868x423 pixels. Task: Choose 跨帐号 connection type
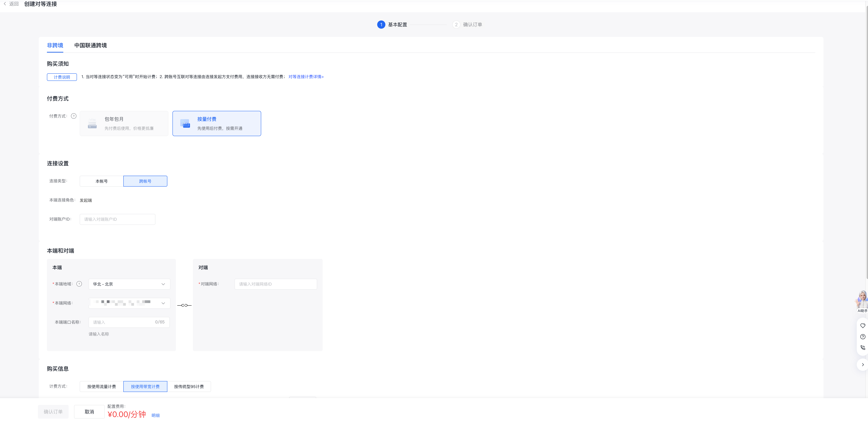[145, 181]
